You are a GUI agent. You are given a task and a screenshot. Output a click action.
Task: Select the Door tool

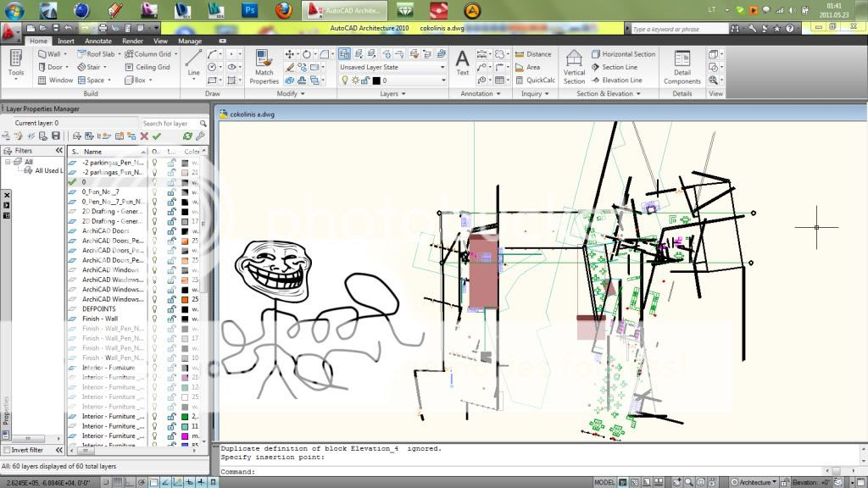(52, 67)
